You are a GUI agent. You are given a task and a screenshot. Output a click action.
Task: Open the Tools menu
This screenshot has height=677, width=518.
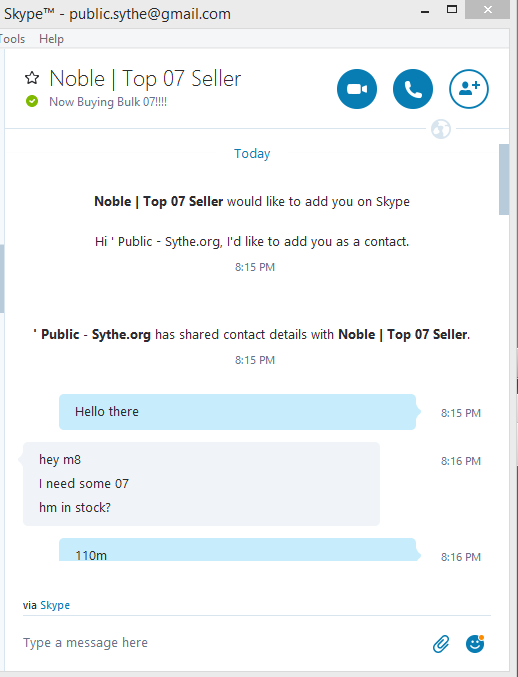click(x=12, y=39)
